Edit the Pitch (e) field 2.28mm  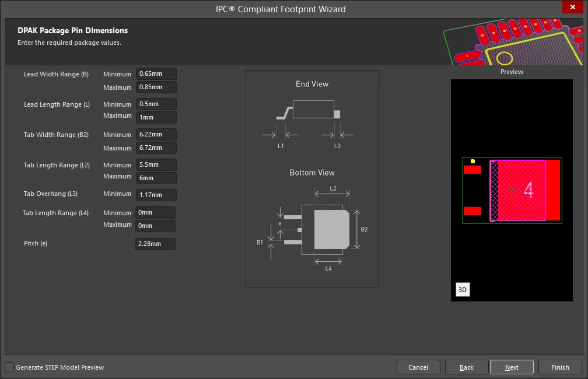pyautogui.click(x=155, y=244)
